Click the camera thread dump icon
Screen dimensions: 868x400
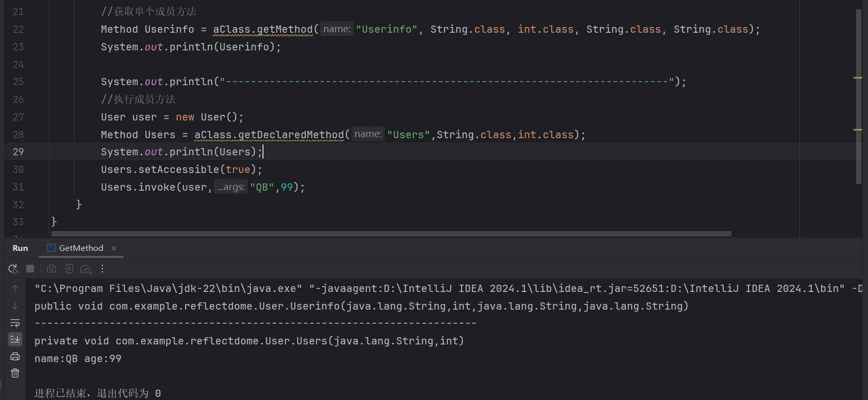tap(51, 269)
